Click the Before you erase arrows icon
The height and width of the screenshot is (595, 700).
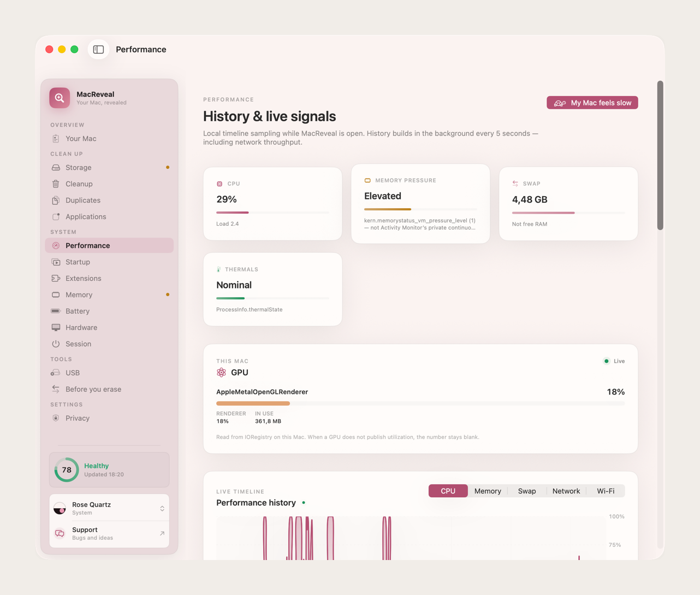coord(56,390)
